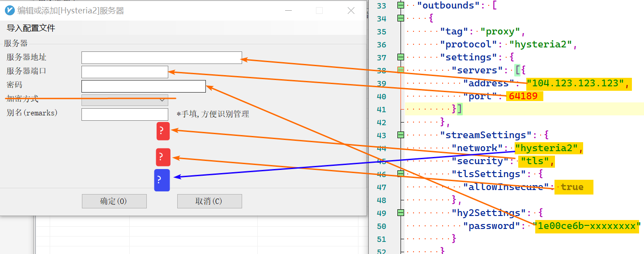Fold the "streamSettings" block at line 43

tap(401, 135)
